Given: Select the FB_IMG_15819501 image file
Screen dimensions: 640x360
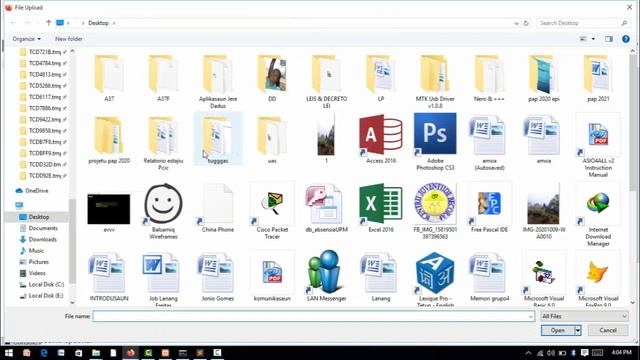Looking at the screenshot, I should (x=435, y=211).
